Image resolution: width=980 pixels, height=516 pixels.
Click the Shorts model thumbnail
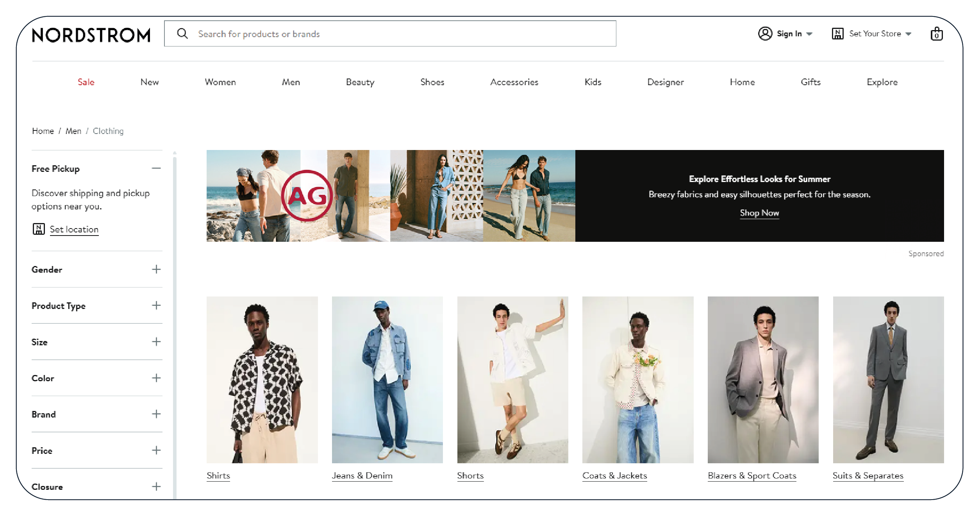point(513,380)
